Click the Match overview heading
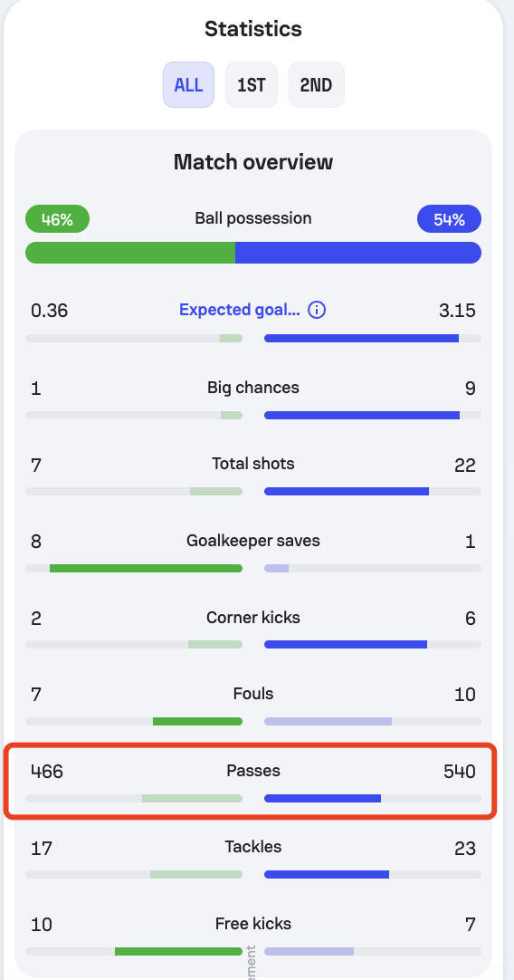The height and width of the screenshot is (980, 514). (253, 162)
